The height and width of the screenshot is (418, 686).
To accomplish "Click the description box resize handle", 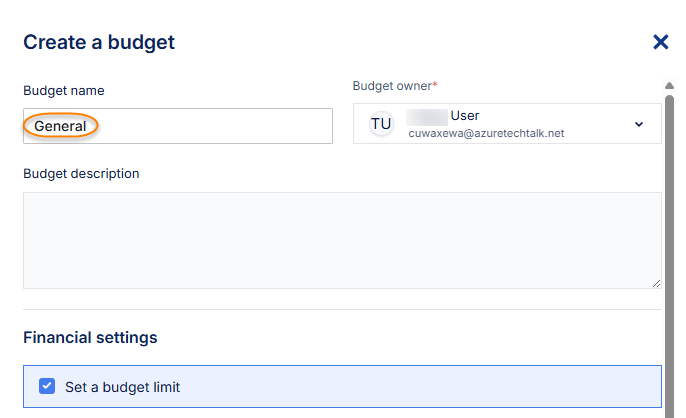I will (656, 283).
